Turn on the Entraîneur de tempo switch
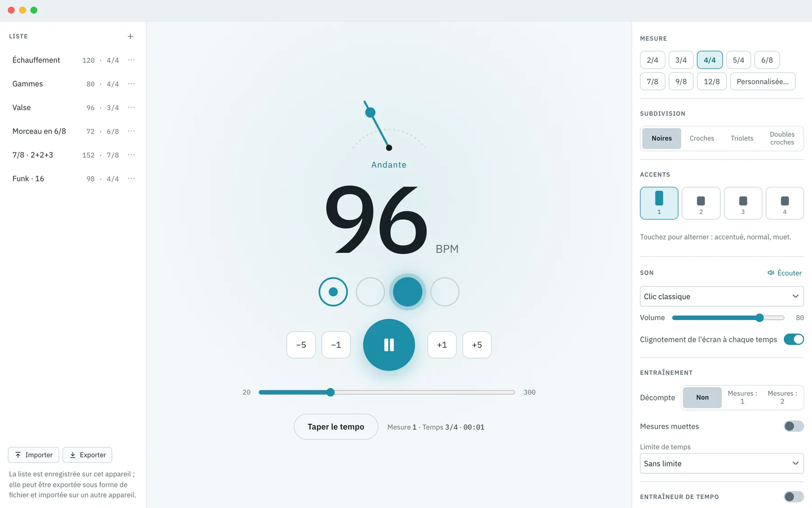The image size is (812, 508). click(794, 497)
